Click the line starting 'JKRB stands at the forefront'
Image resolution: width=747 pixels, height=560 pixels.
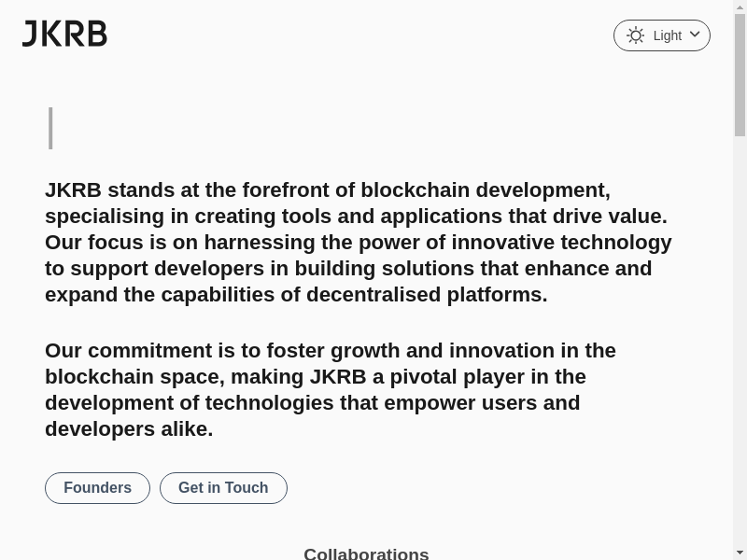[327, 190]
